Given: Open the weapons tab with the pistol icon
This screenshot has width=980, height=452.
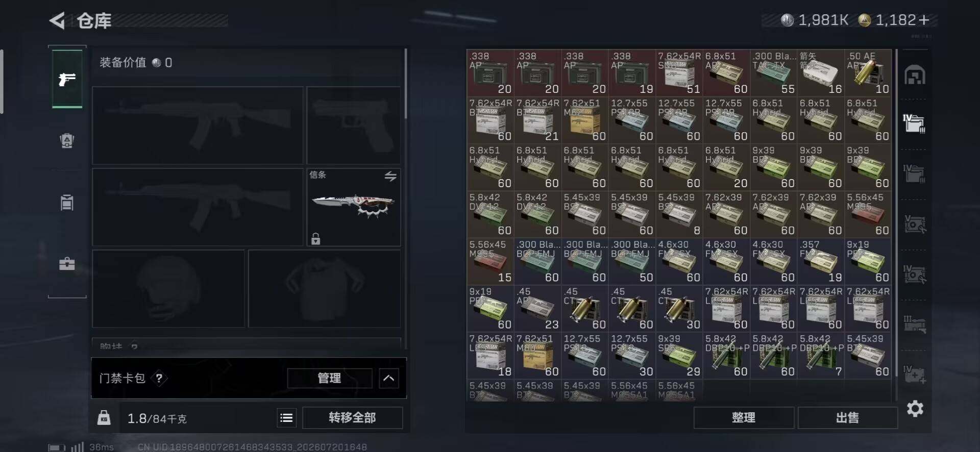Looking at the screenshot, I should [x=67, y=79].
